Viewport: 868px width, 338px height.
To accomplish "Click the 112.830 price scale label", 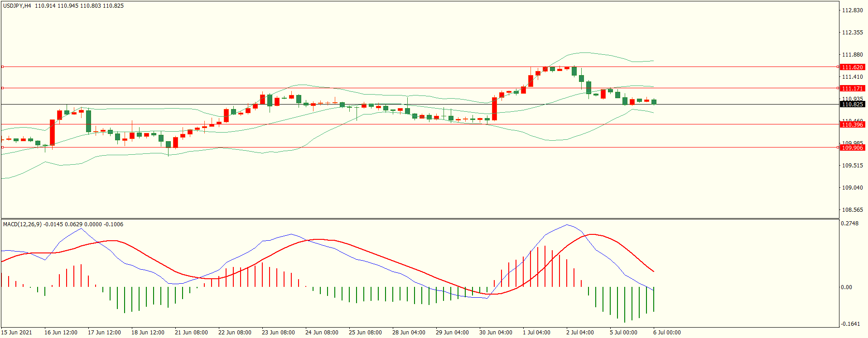I will click(x=852, y=10).
